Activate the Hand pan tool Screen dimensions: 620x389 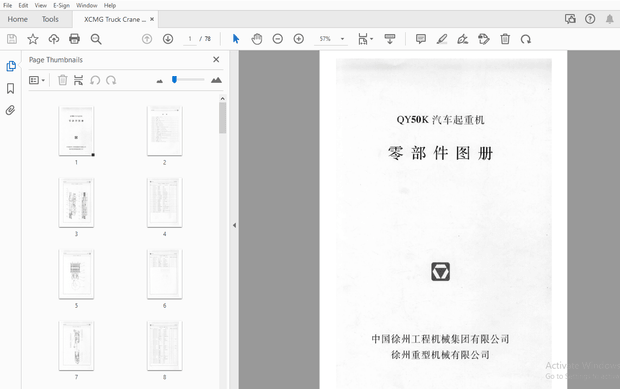pyautogui.click(x=257, y=39)
